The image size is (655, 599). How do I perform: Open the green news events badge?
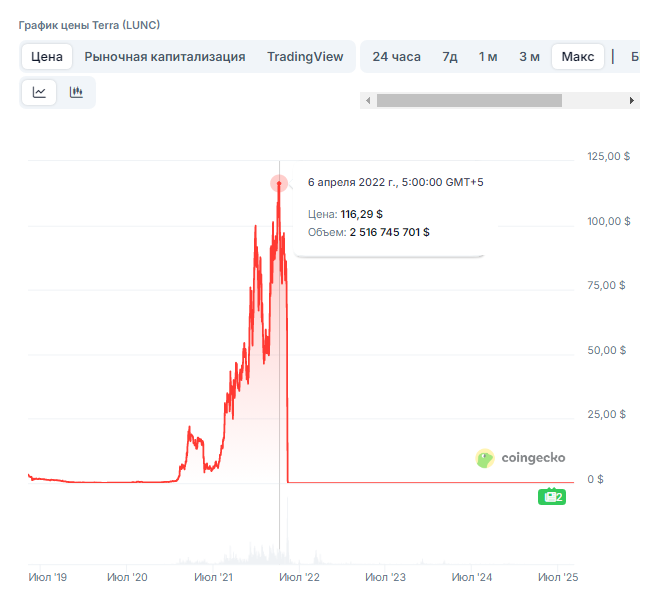click(x=552, y=496)
